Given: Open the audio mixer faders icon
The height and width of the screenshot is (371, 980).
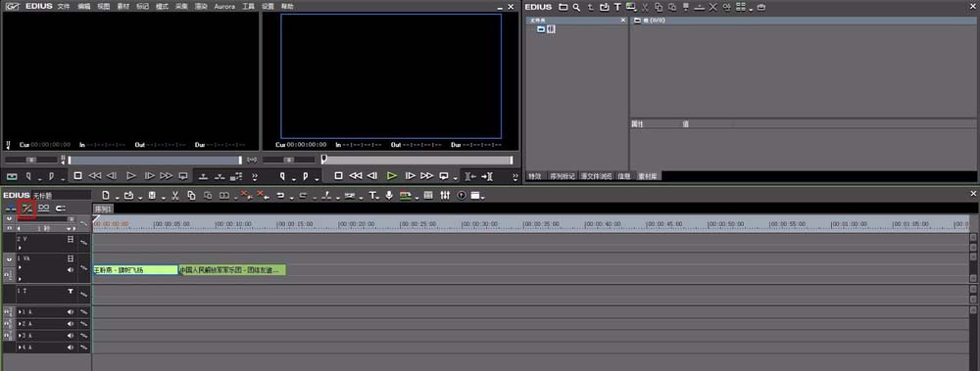Looking at the screenshot, I should point(445,196).
